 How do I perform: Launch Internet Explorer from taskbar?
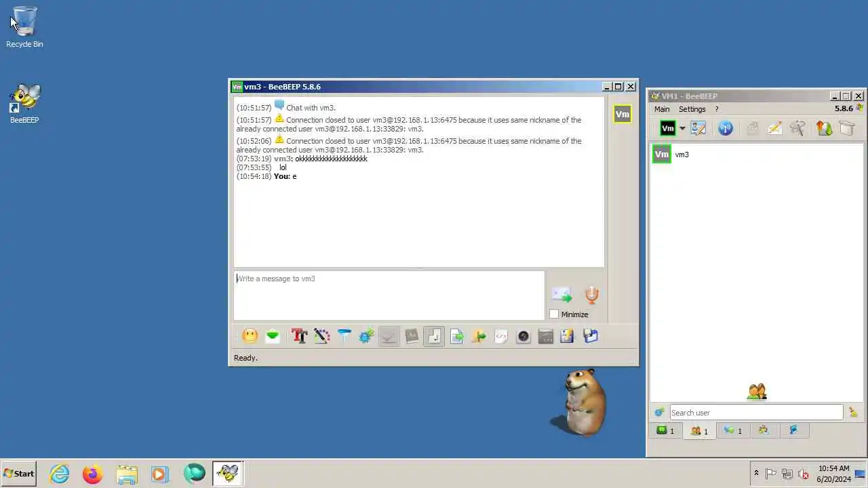60,474
